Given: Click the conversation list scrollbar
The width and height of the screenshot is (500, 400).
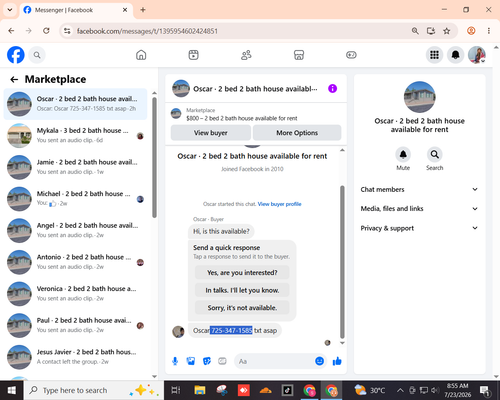Looking at the screenshot, I should pyautogui.click(x=154, y=157).
